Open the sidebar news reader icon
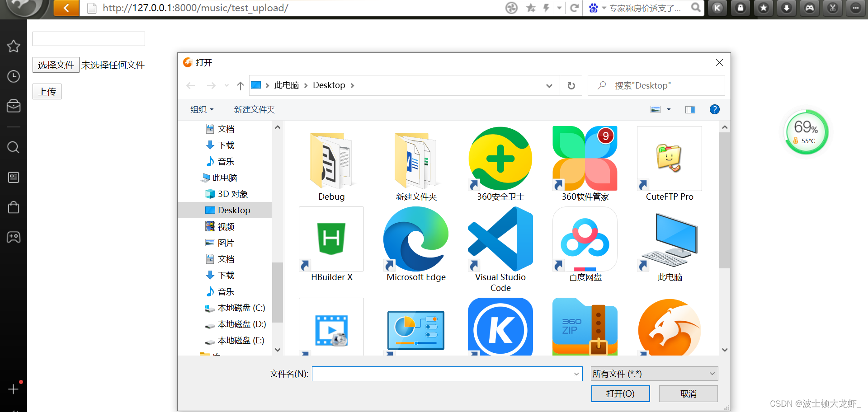Screen dimensions: 868x412 point(14,177)
